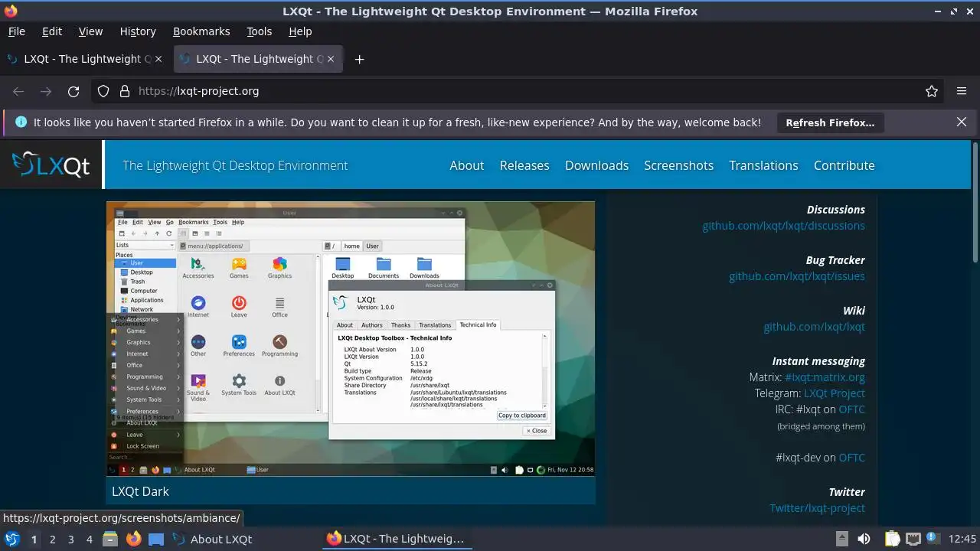Open the github.com/lxqt/lxqt wiki link
The image size is (980, 551).
tap(814, 327)
